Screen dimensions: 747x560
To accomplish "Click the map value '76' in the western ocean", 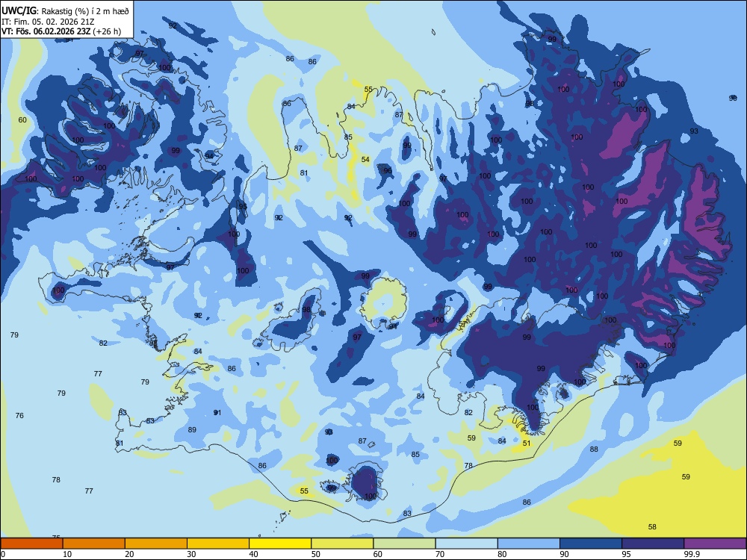I will 19,415.
